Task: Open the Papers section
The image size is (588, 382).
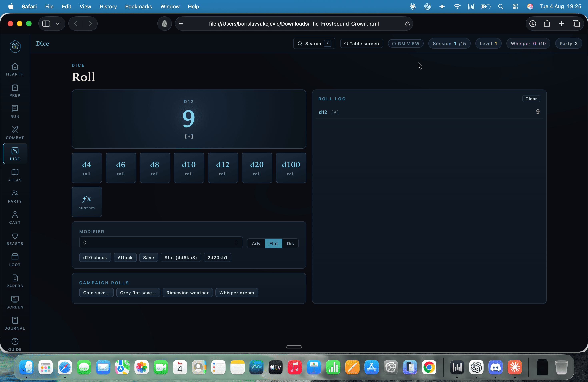Action: pos(15,281)
